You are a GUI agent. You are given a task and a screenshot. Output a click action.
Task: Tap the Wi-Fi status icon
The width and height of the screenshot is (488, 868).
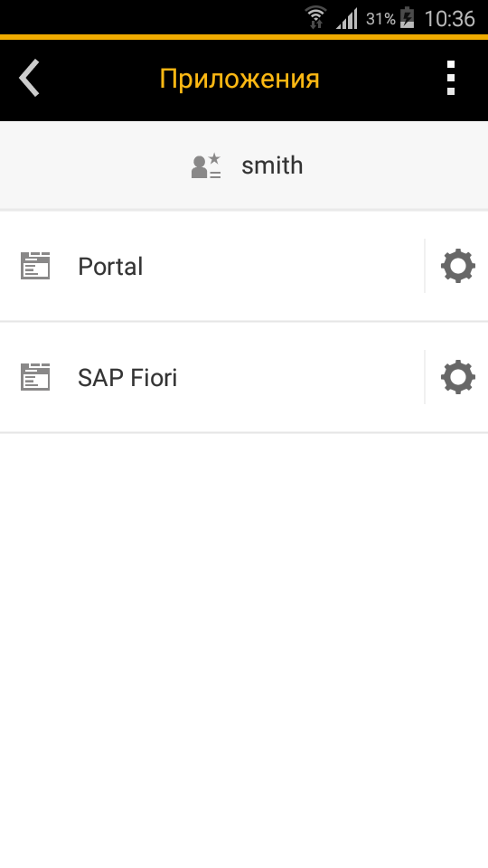point(316,18)
